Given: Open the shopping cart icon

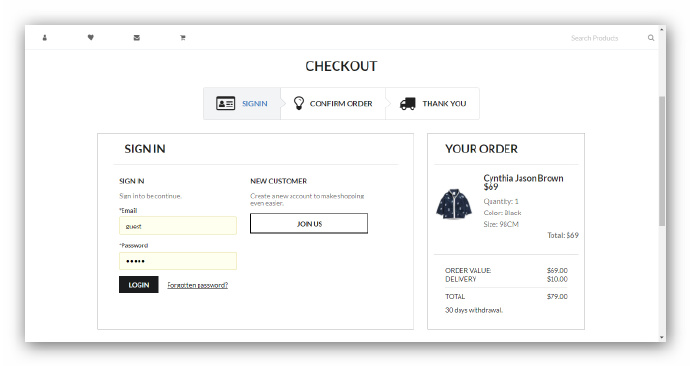Looking at the screenshot, I should coord(183,38).
